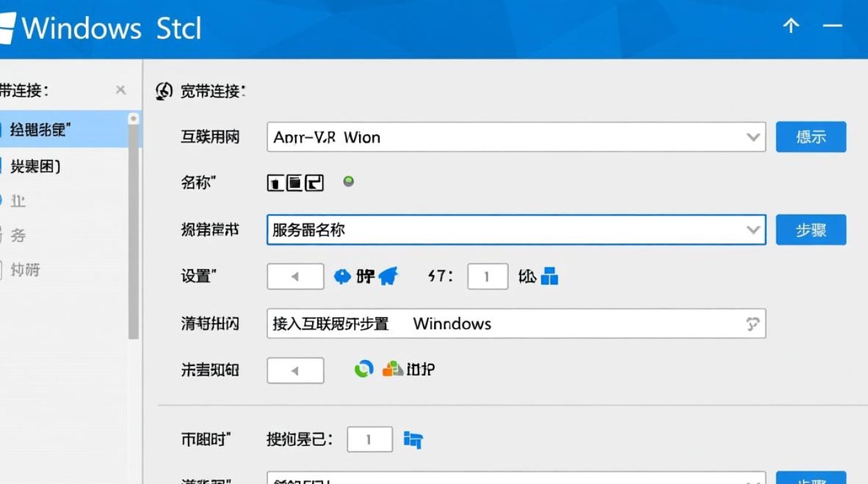The width and height of the screenshot is (868, 484).
Task: Click the blue squares icon next to the 搜狥晃已 field
Action: pos(413,439)
